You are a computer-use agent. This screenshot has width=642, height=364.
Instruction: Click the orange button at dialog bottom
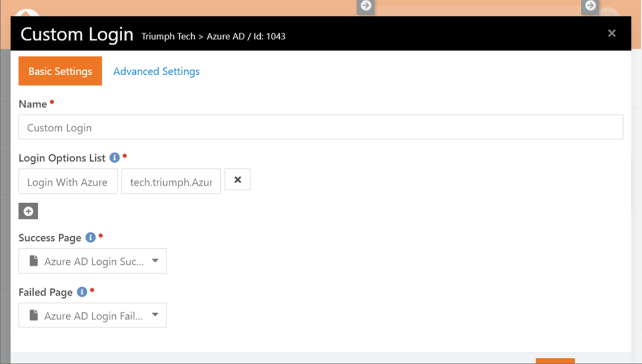coord(555,361)
